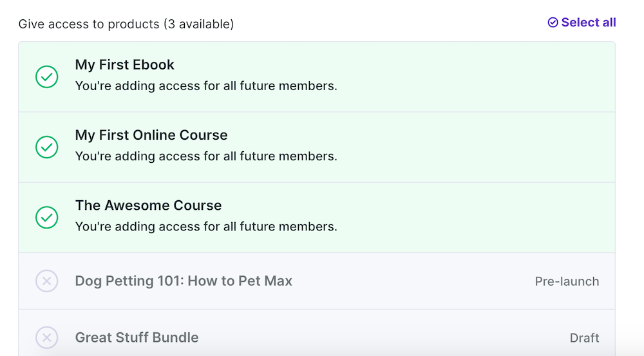Click the circled checkmark icon beside Select all
This screenshot has width=644, height=356.
pos(553,23)
